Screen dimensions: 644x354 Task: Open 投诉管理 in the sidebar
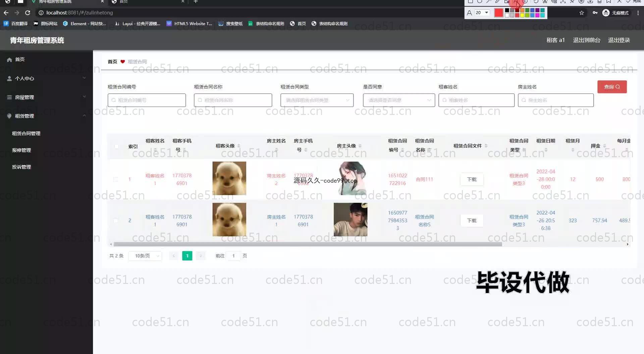click(x=21, y=167)
